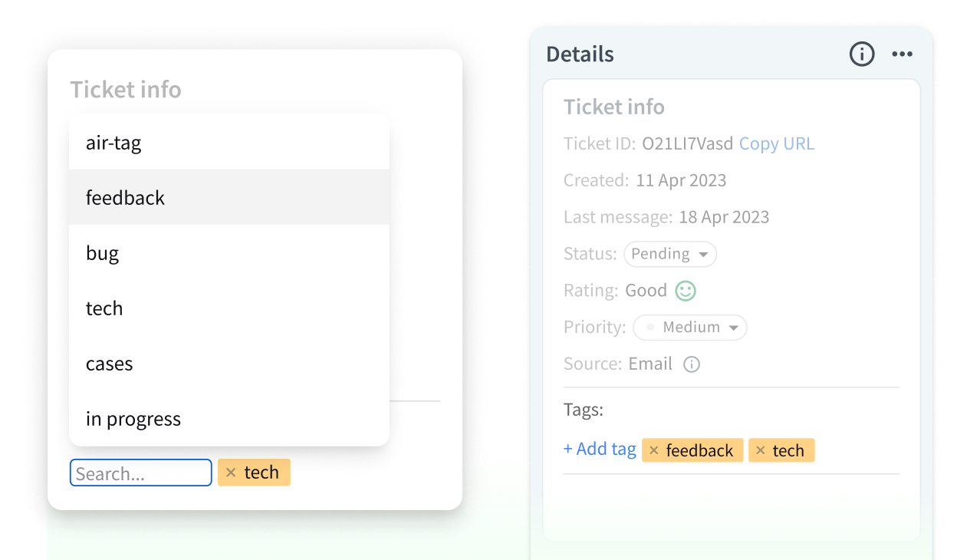Open the info tooltip in the Details header
This screenshot has width=980, height=560.
pyautogui.click(x=861, y=54)
